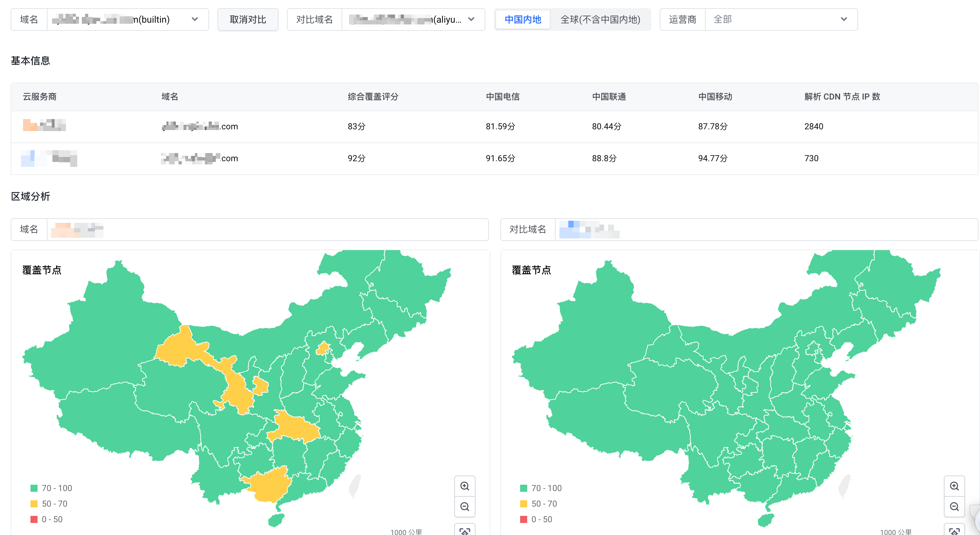The height and width of the screenshot is (535, 980).
Task: Select the 中国内地 region option
Action: point(523,19)
